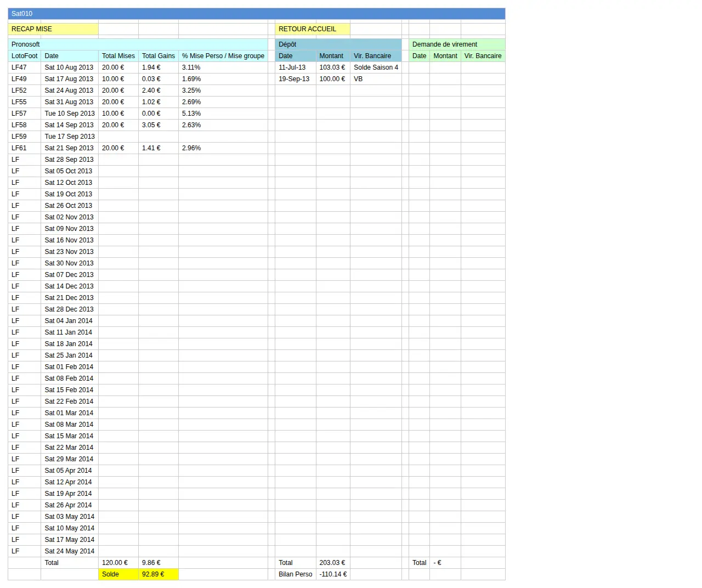702x588 pixels.
Task: Click the Pronosoft section header
Action: pos(138,44)
